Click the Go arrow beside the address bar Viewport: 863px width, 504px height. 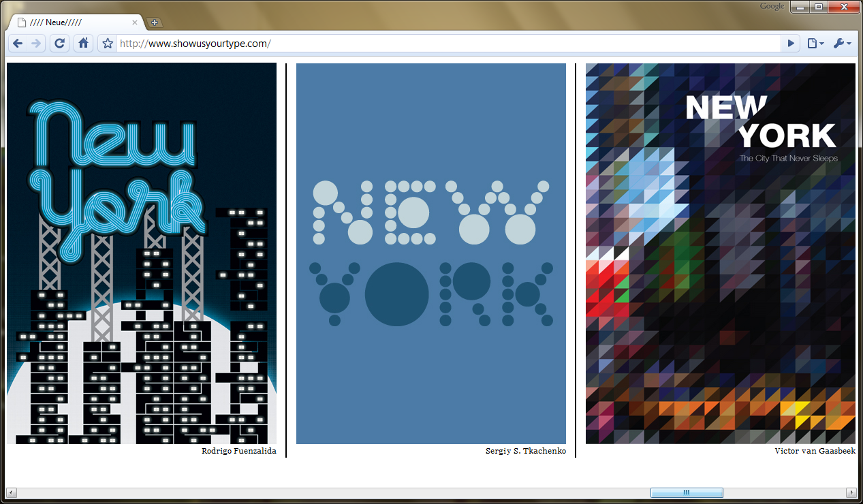click(x=791, y=44)
